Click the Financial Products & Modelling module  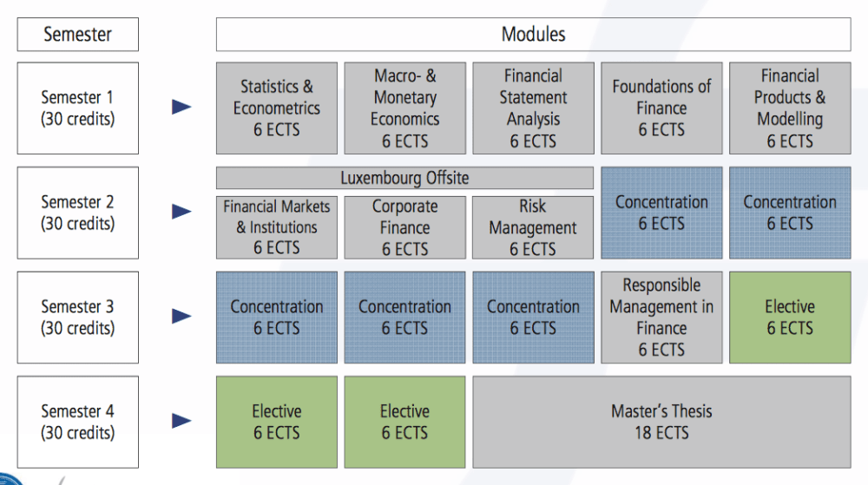tap(790, 108)
